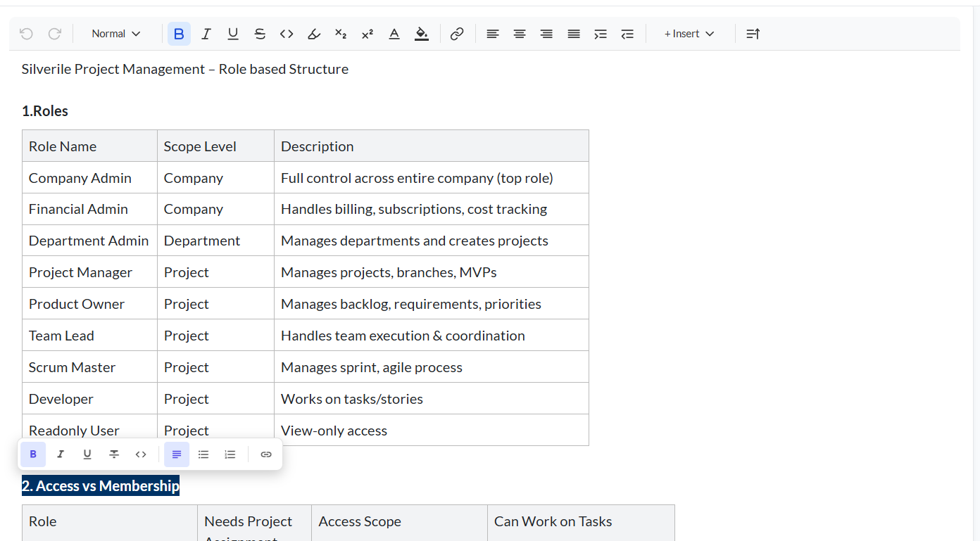Click the Role header in second table
The height and width of the screenshot is (541, 980).
tap(110, 523)
